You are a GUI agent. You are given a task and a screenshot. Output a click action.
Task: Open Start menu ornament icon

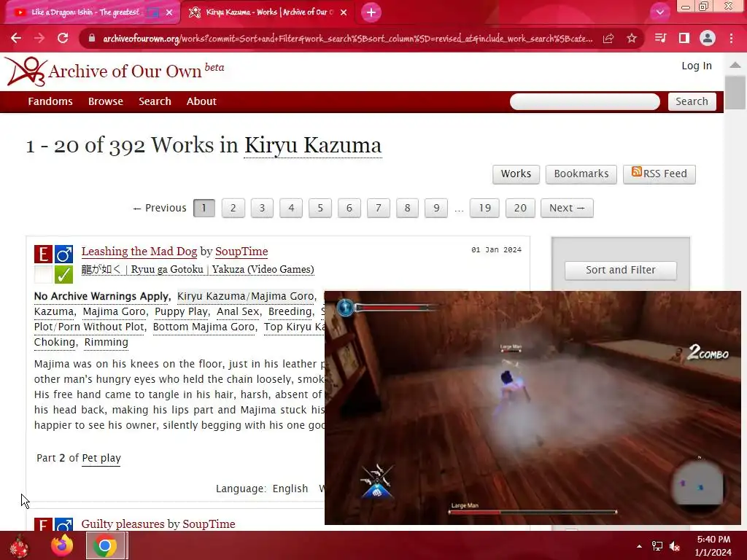[x=19, y=545]
